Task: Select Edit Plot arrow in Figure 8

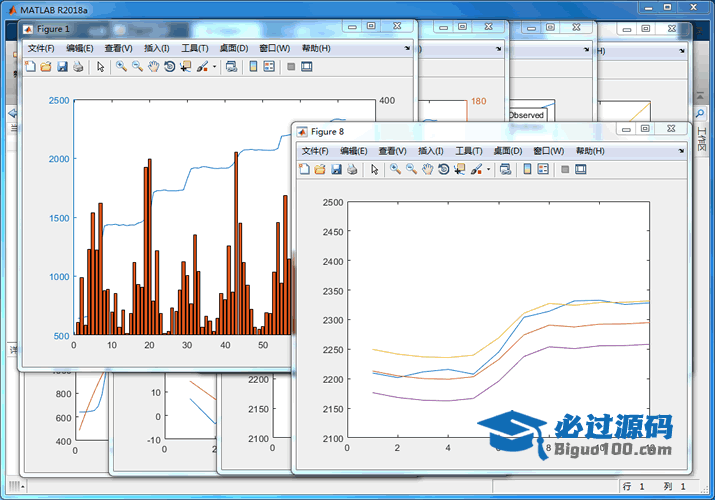Action: pos(374,169)
